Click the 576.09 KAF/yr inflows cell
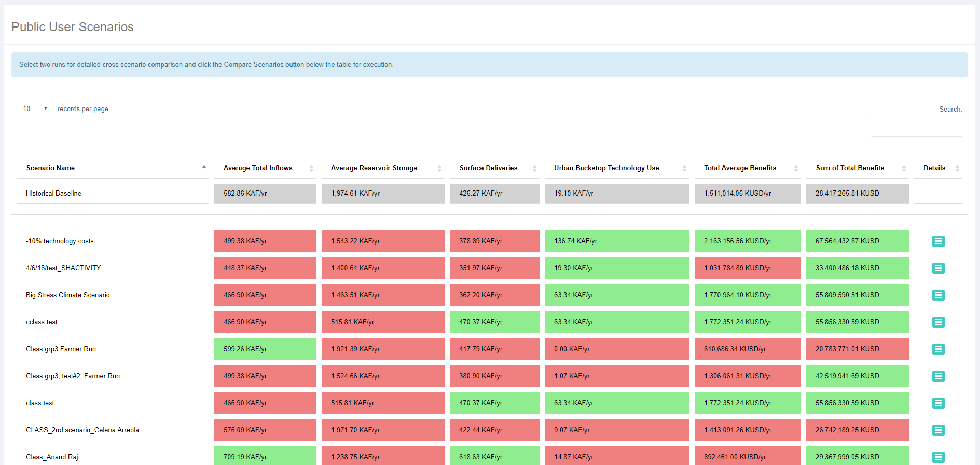The image size is (980, 465). [x=265, y=430]
